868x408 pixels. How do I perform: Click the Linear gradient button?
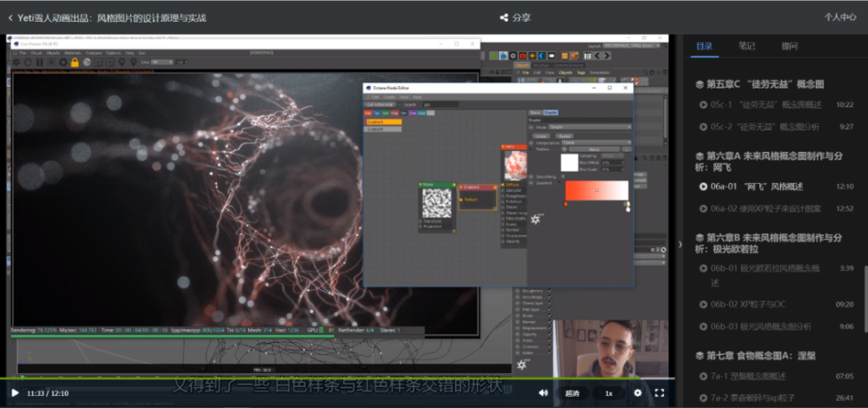click(541, 136)
